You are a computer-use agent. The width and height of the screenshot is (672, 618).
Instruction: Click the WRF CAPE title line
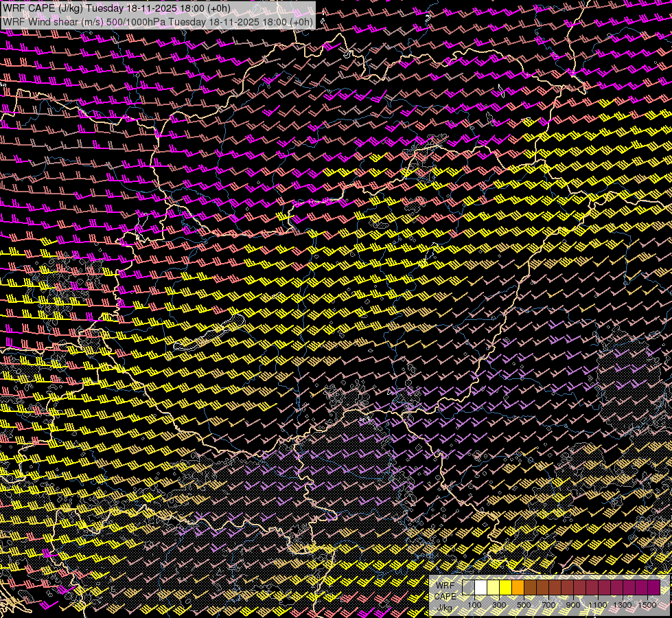(x=116, y=8)
